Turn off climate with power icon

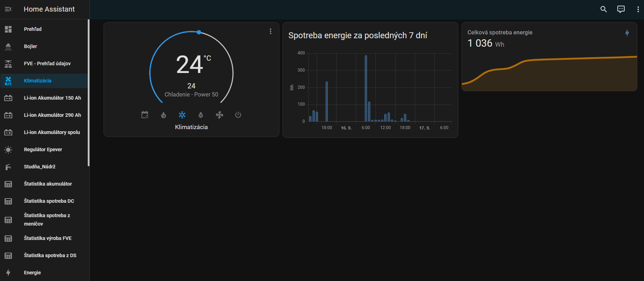(238, 115)
